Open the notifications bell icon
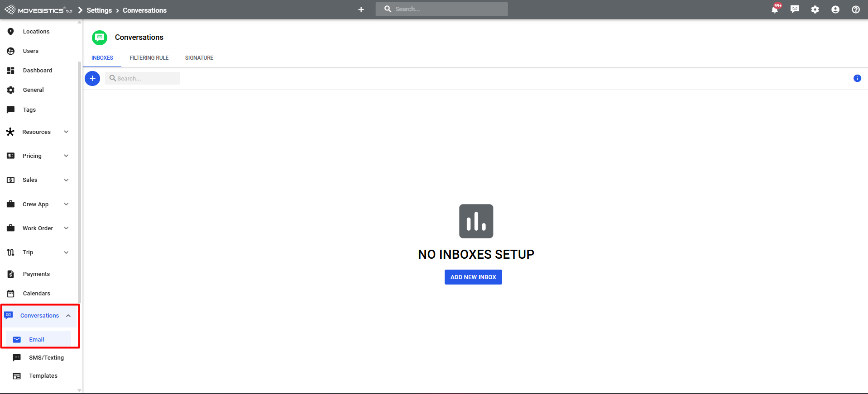This screenshot has width=868, height=394. click(x=775, y=9)
